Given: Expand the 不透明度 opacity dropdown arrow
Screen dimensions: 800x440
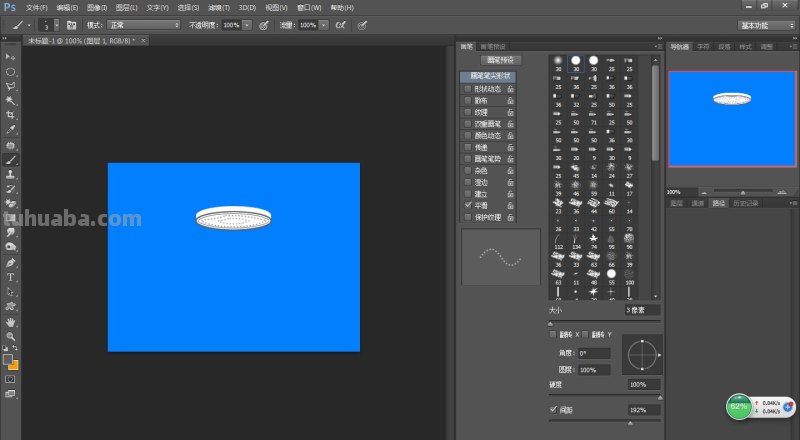Looking at the screenshot, I should (x=247, y=23).
